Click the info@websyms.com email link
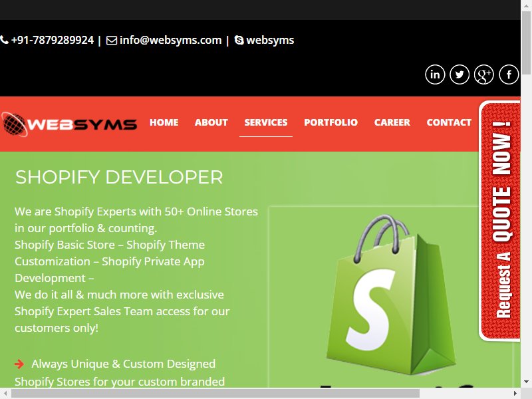 (x=170, y=40)
